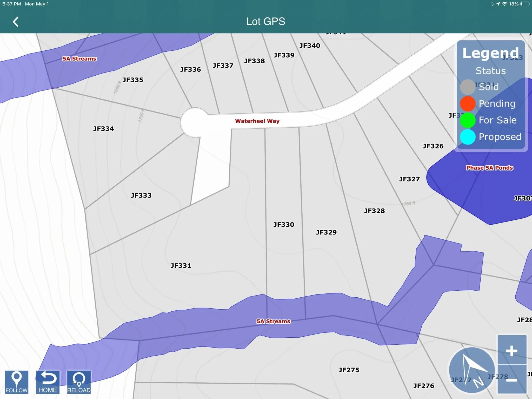The height and width of the screenshot is (399, 532).
Task: Tap the Waterheel Way road label
Action: (257, 121)
